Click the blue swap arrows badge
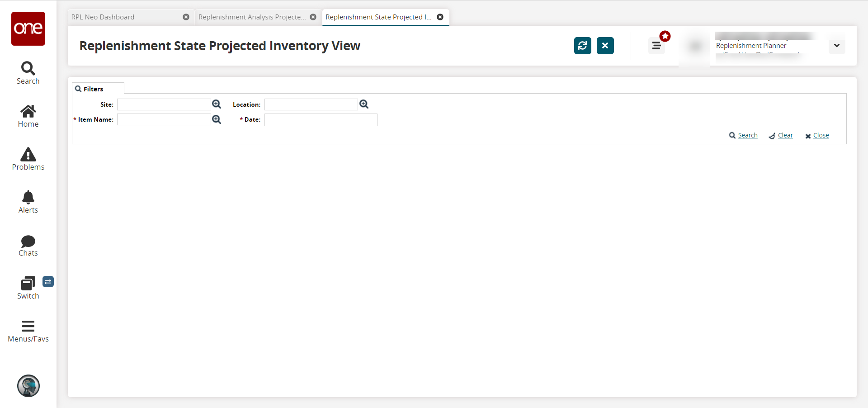Screen dimensions: 868x408 click(x=48, y=282)
